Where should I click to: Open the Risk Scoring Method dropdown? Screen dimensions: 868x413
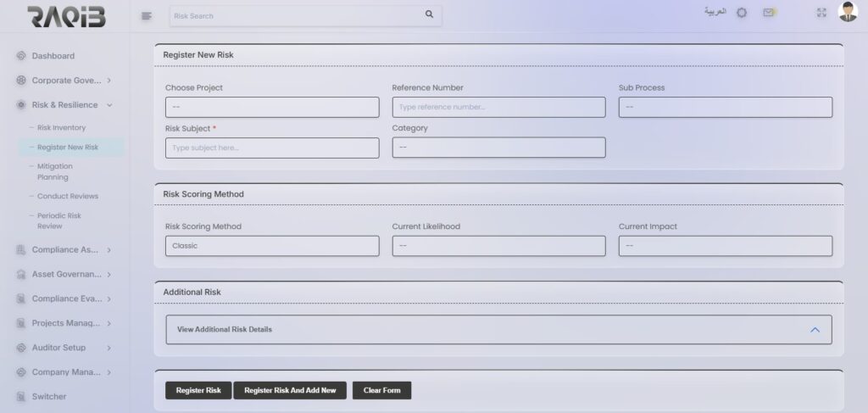pos(272,246)
